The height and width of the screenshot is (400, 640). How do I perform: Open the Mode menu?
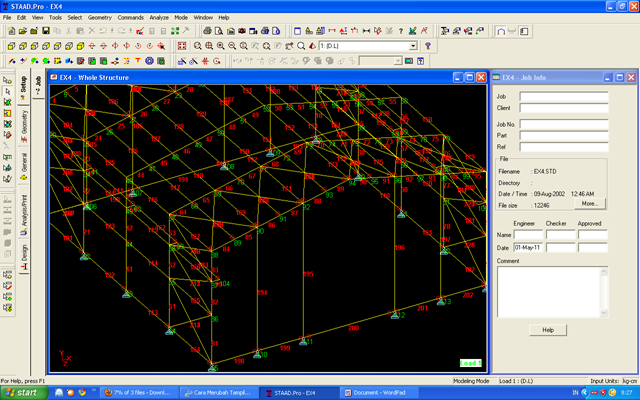181,18
